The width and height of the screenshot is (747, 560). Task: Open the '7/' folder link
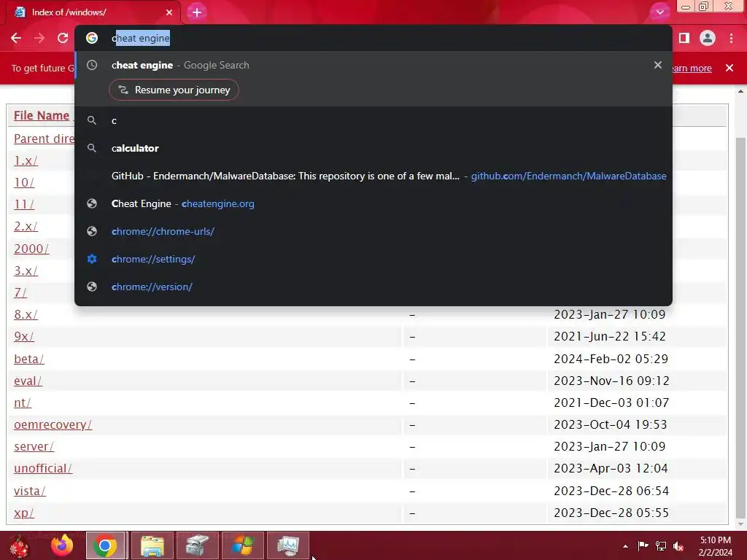[x=20, y=292]
